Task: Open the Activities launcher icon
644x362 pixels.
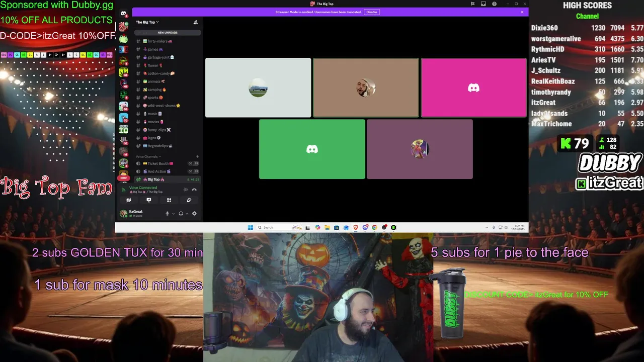Action: [169, 200]
